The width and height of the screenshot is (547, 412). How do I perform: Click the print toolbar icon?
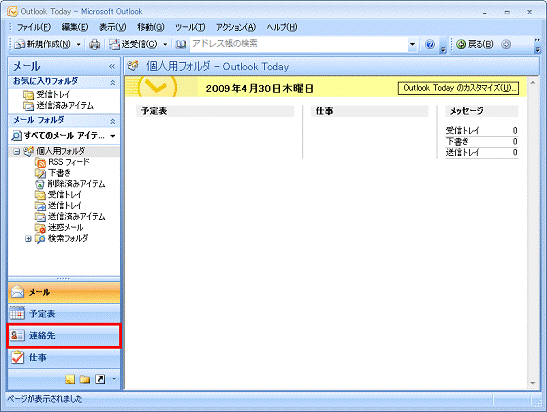[x=95, y=44]
